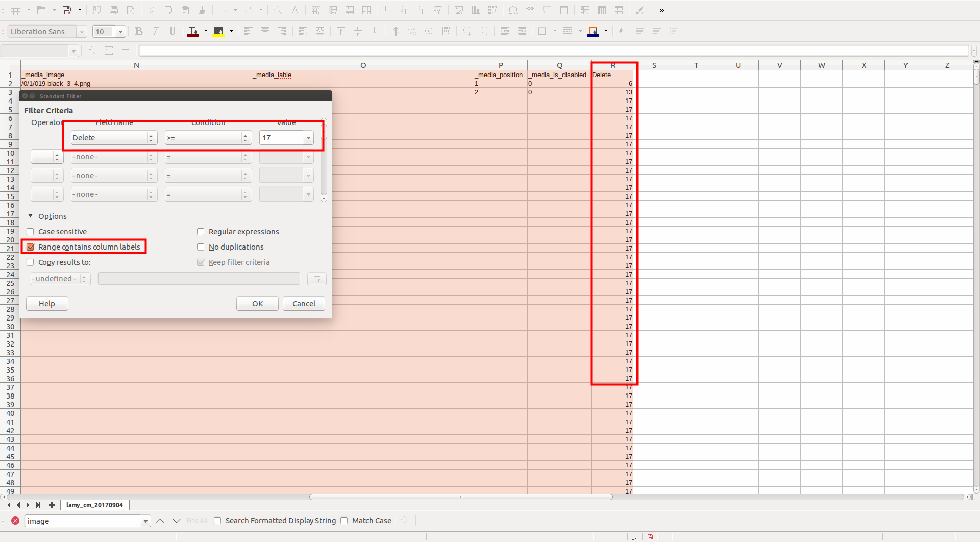This screenshot has width=980, height=542.
Task: Open the Condition dropdown showing >=
Action: point(208,138)
